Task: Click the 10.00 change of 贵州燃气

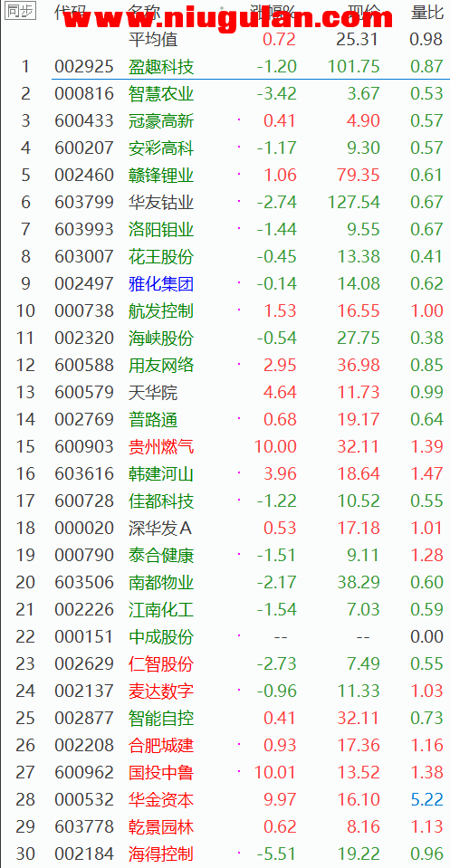Action: pyautogui.click(x=275, y=446)
